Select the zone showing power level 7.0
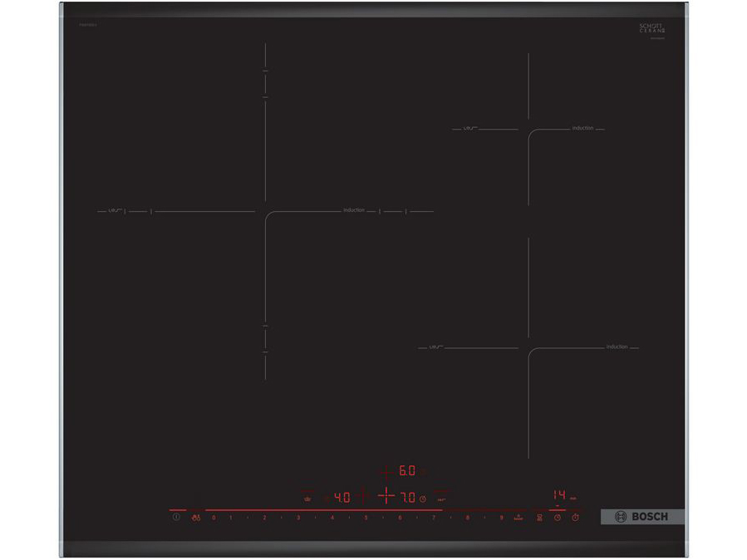 [x=407, y=498]
